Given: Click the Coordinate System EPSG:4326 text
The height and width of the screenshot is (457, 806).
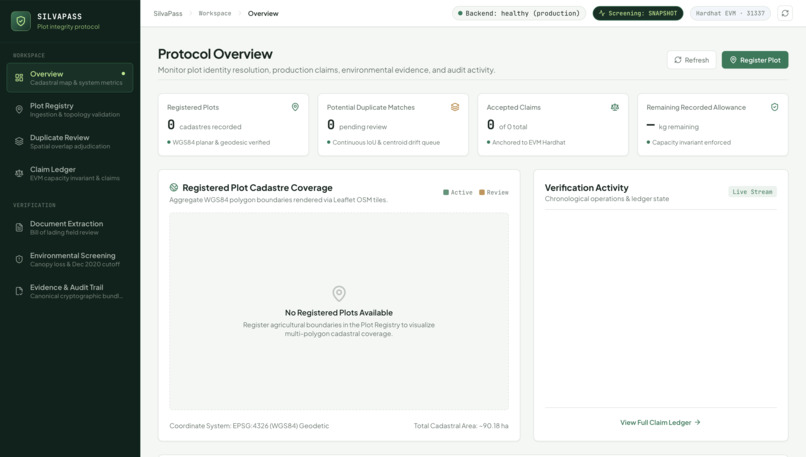Looking at the screenshot, I should [x=249, y=426].
